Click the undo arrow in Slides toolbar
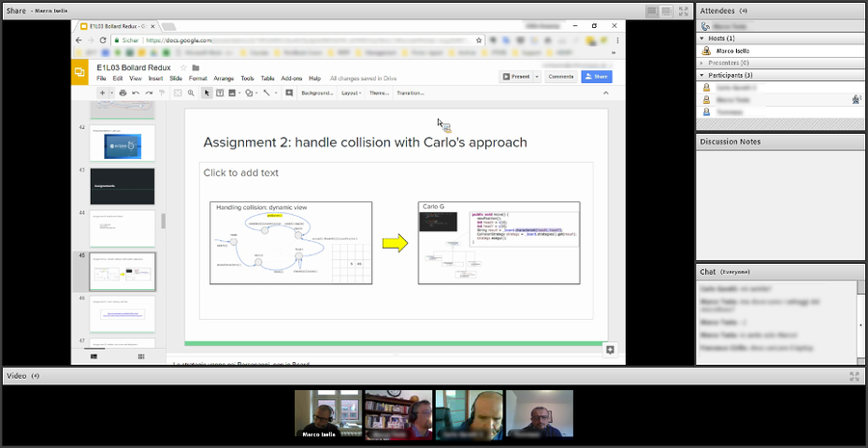 click(x=135, y=93)
